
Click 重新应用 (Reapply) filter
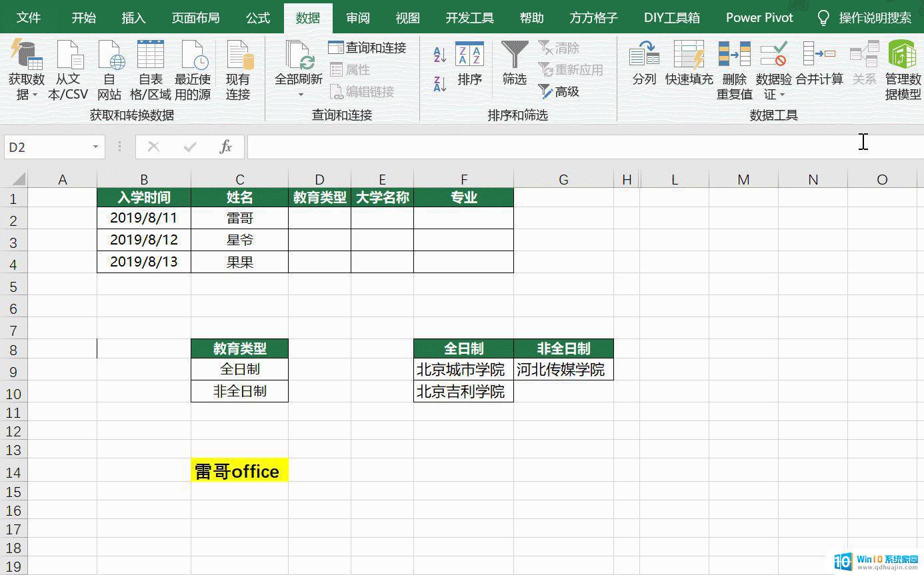point(571,69)
